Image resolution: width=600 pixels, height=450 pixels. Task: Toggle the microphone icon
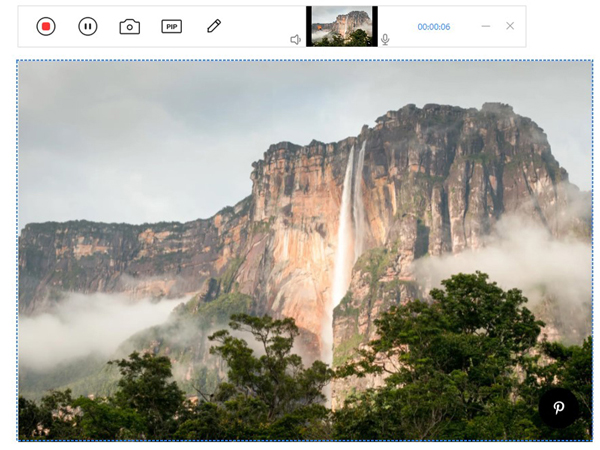385,40
